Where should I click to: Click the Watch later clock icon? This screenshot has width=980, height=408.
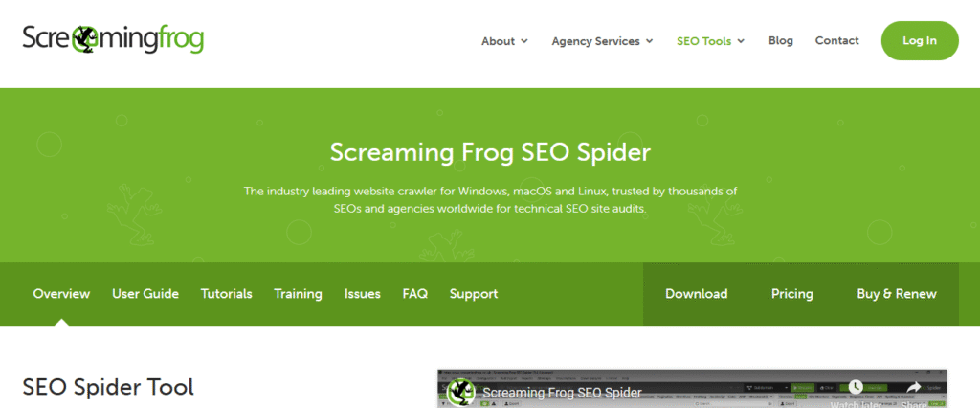coord(855,387)
